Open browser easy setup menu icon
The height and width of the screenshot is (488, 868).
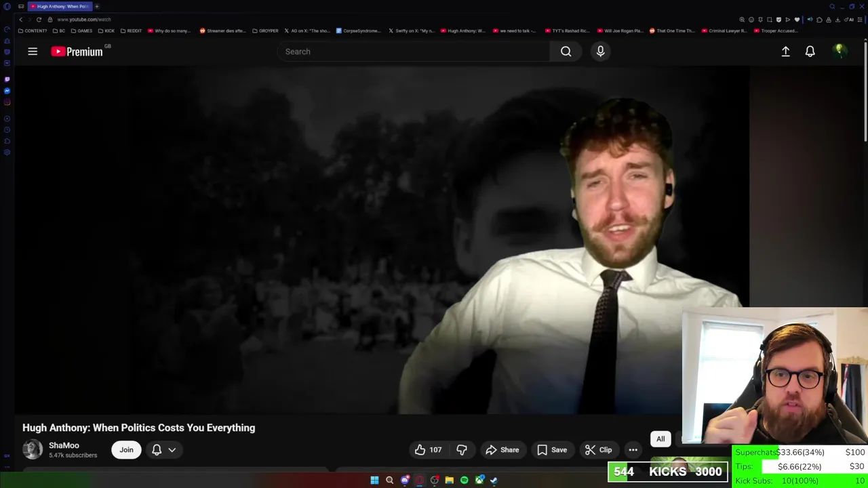(859, 20)
